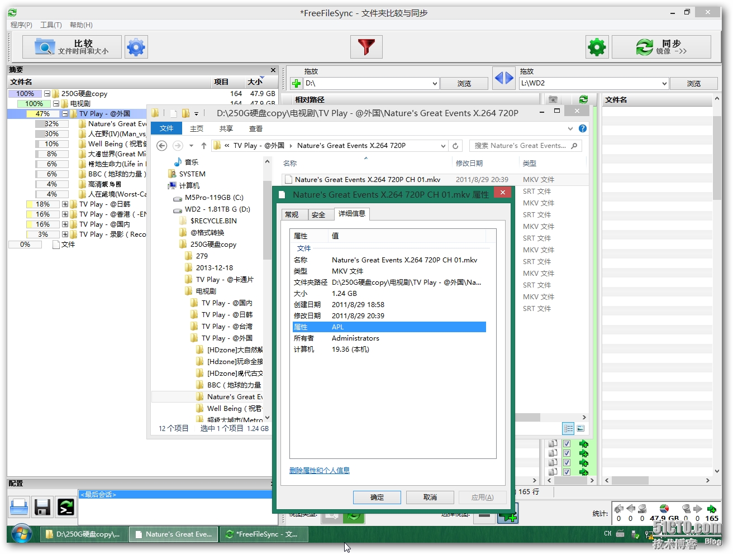Viewport: 733px width, 560px height.
Task: Open the 工具(T) menu
Action: [51, 25]
